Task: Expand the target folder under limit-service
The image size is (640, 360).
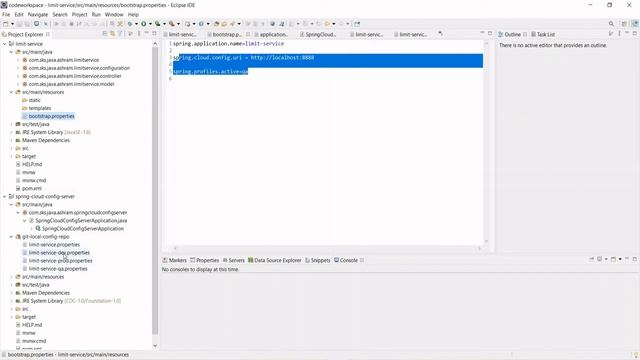Action: pos(11,156)
